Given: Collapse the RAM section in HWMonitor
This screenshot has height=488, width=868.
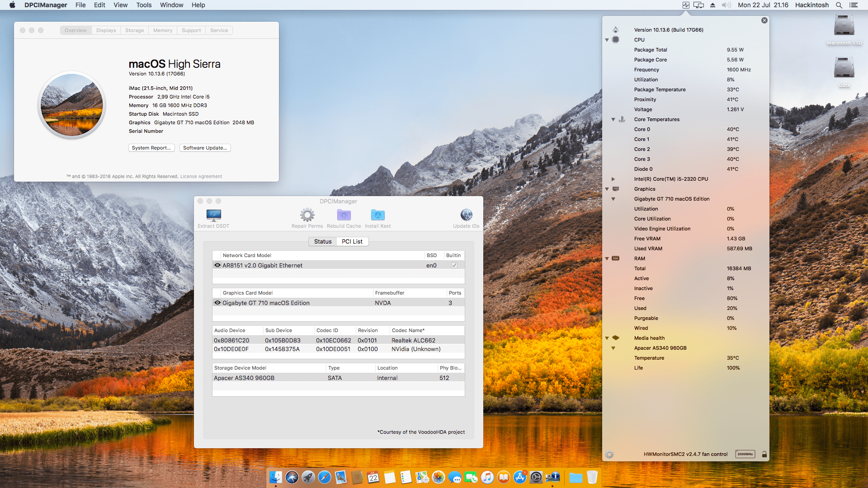Looking at the screenshot, I should pyautogui.click(x=607, y=258).
